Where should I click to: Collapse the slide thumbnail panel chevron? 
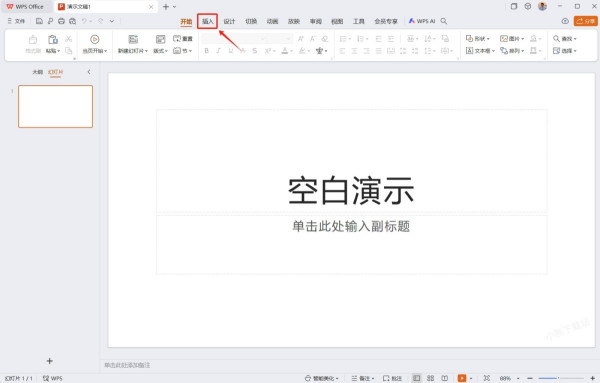tap(89, 72)
